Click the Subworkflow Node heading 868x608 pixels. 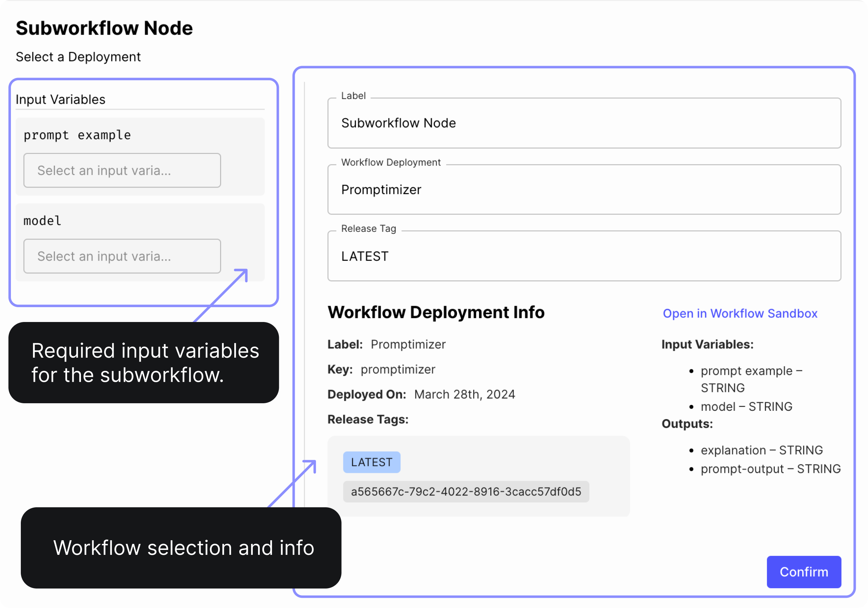[x=104, y=28]
